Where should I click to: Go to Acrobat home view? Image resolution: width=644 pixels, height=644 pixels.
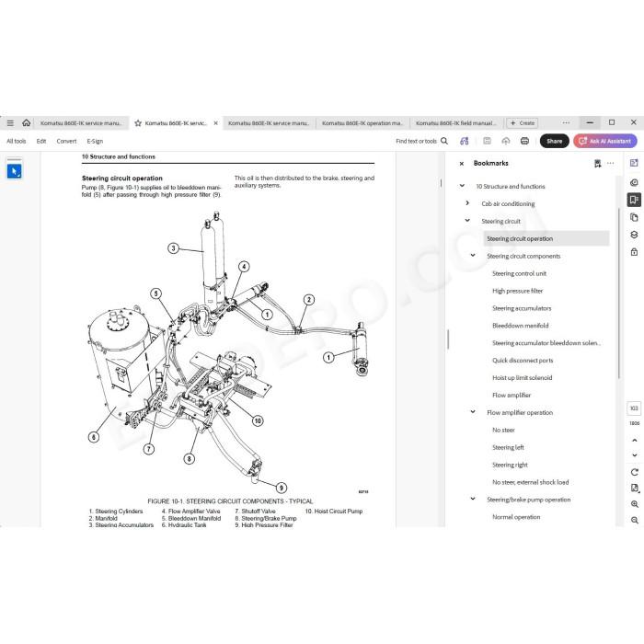(x=27, y=122)
